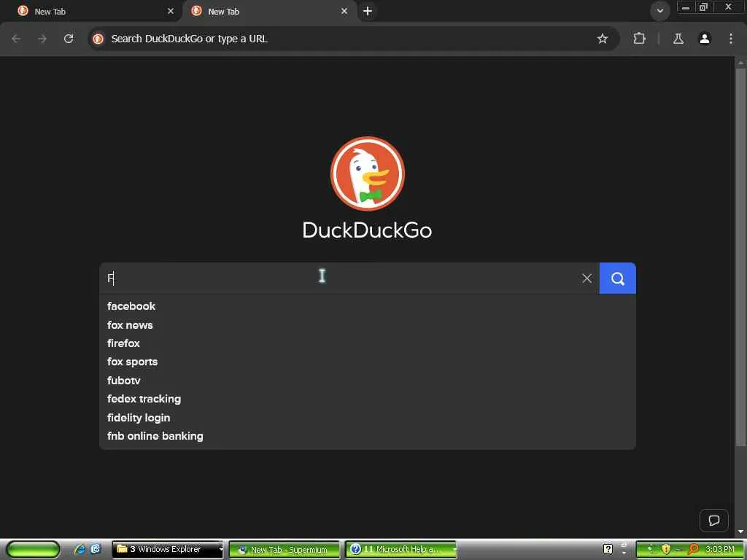Open the tab search dropdown arrow
Screen dimensions: 747x560
pyautogui.click(x=659, y=11)
